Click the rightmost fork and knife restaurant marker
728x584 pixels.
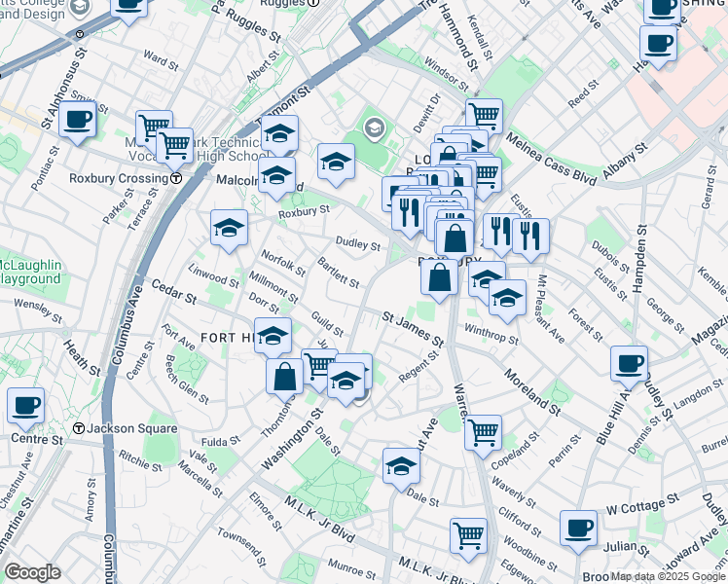point(530,235)
